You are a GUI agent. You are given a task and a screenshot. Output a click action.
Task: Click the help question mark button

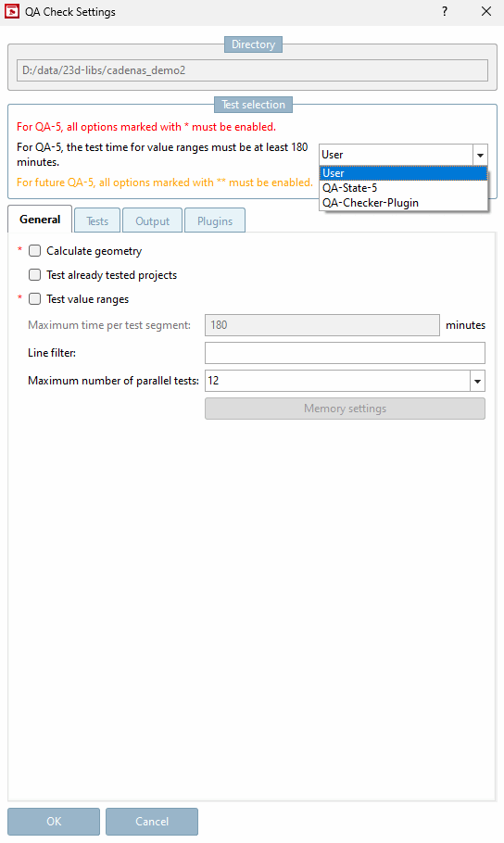coord(445,11)
